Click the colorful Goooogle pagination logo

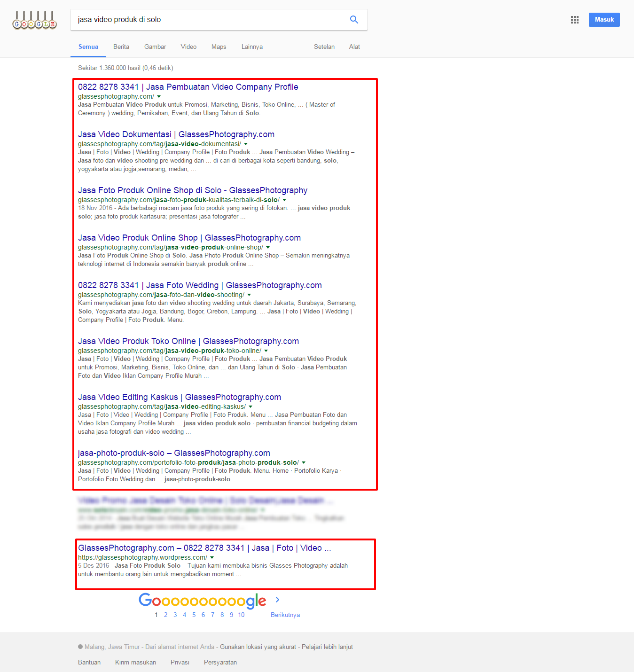(203, 601)
